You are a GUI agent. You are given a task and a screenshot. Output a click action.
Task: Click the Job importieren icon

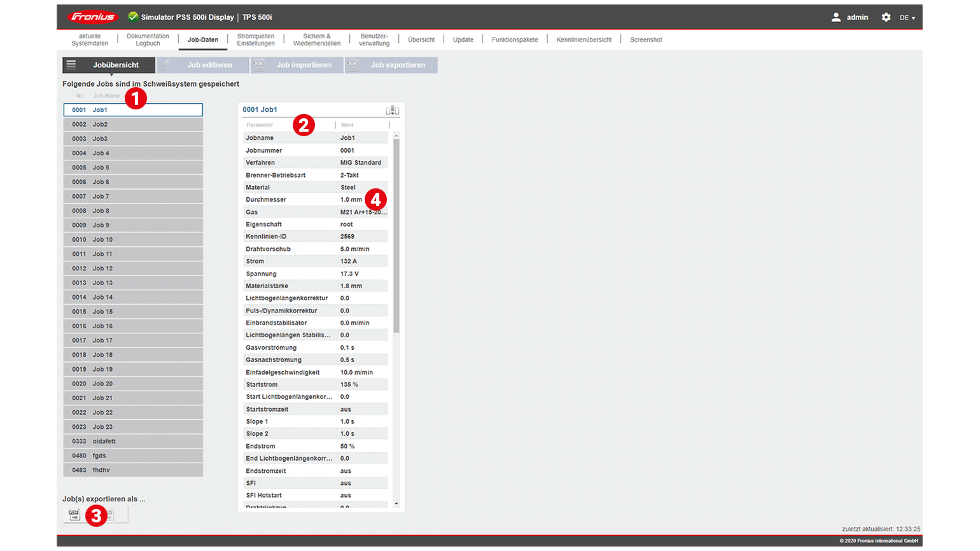[259, 65]
